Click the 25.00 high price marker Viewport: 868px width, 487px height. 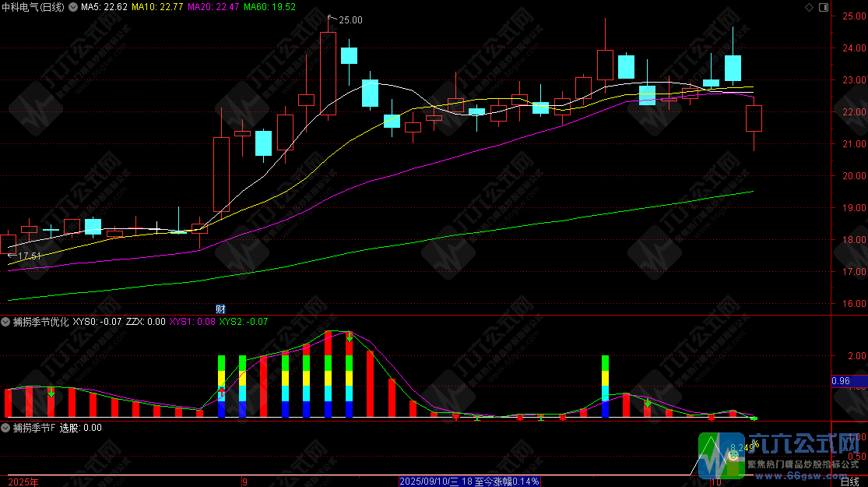350,19
